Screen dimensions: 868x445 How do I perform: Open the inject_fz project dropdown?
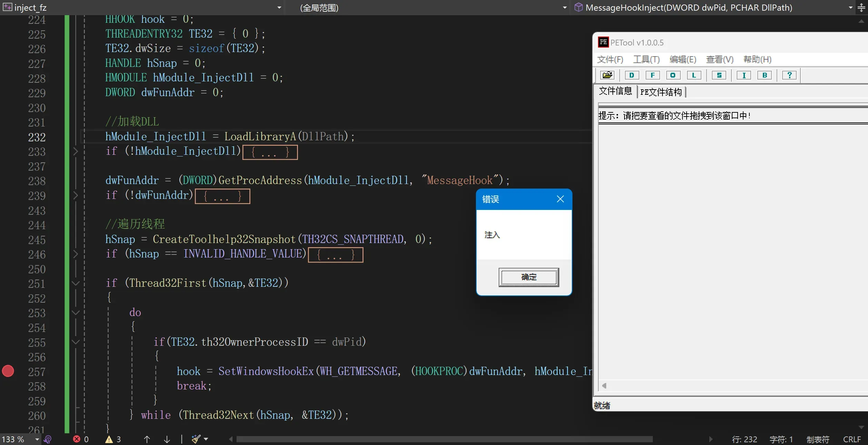(279, 8)
